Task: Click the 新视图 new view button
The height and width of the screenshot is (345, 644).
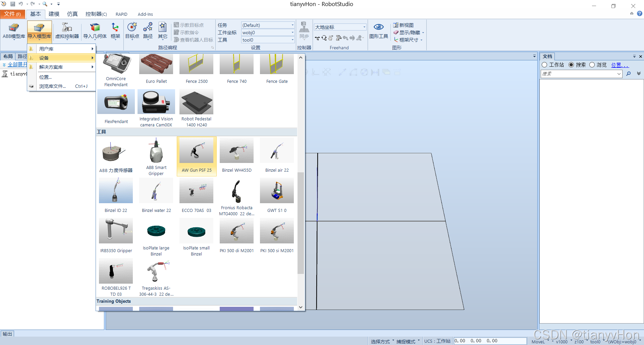Action: tap(404, 25)
